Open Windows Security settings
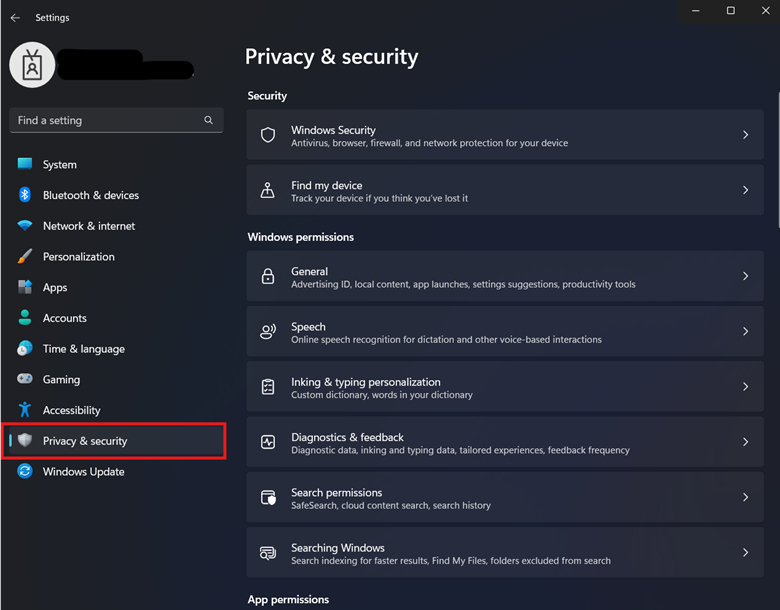780x610 pixels. pos(505,135)
